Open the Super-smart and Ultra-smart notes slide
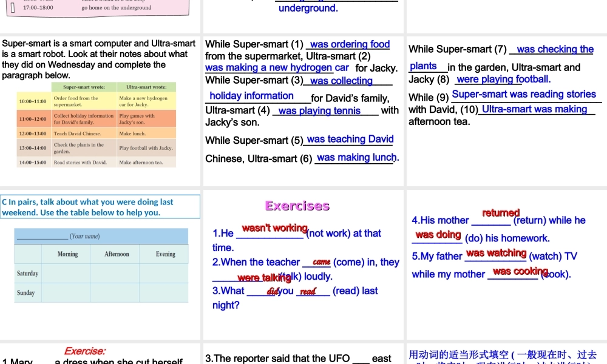 (x=100, y=110)
